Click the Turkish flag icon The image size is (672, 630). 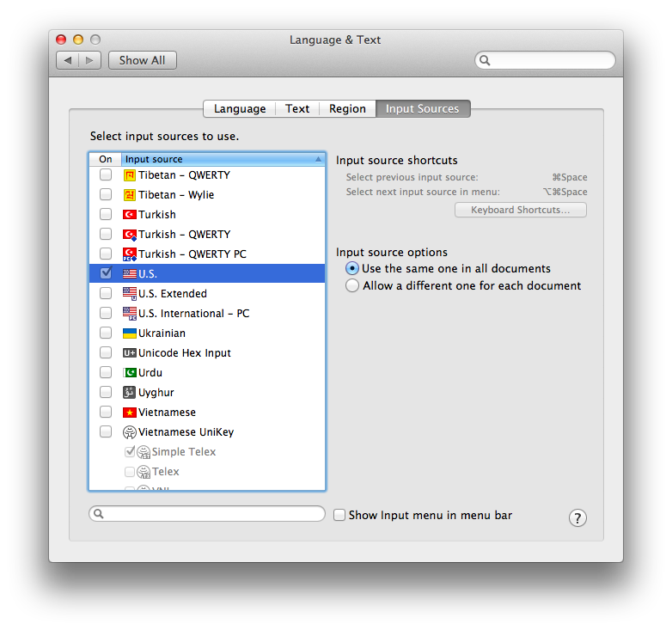coord(130,214)
